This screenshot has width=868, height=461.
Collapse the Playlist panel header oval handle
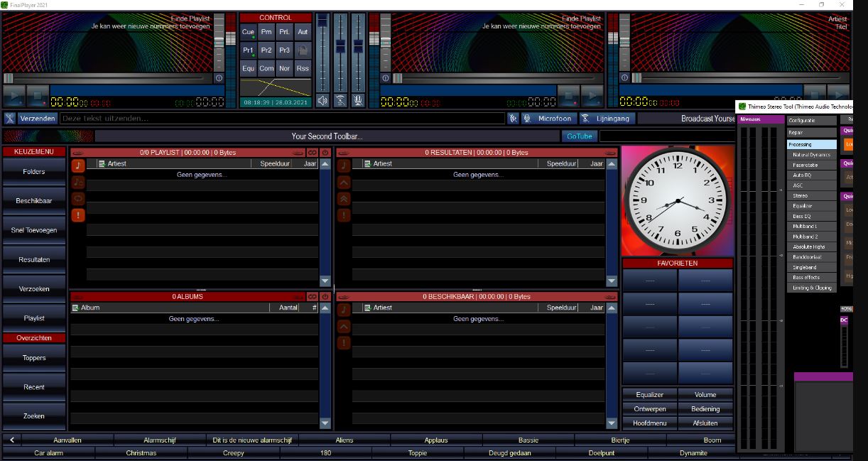pyautogui.click(x=77, y=153)
